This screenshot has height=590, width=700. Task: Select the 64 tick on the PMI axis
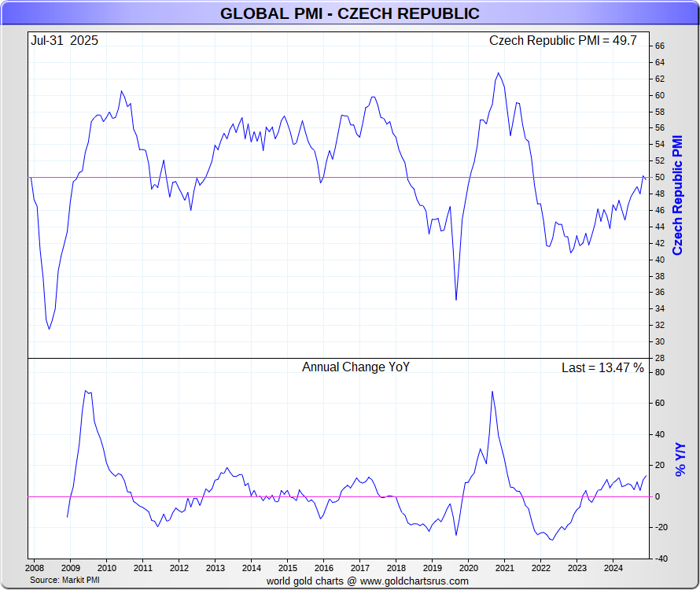click(660, 62)
